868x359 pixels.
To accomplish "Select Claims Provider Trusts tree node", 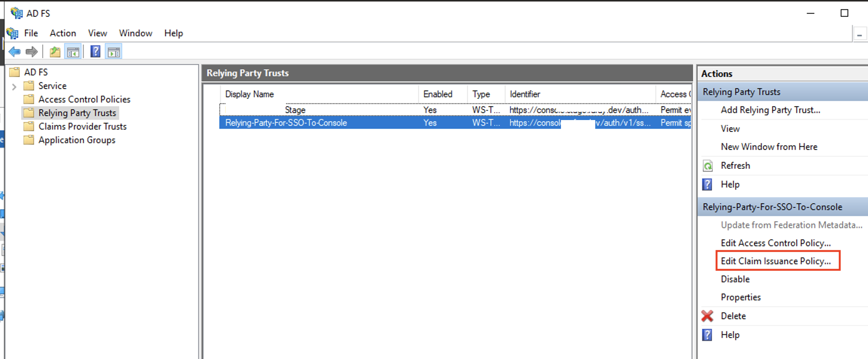I will click(x=83, y=126).
